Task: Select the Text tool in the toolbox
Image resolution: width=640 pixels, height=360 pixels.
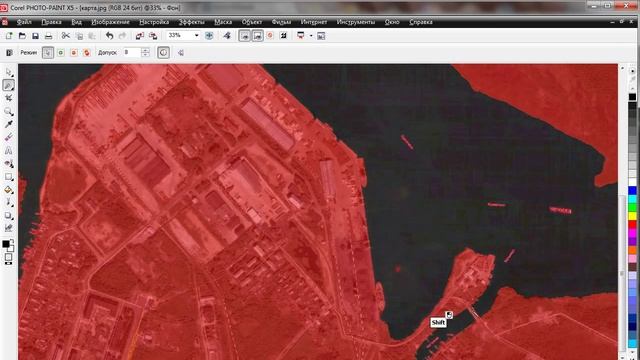Action: [x=9, y=150]
